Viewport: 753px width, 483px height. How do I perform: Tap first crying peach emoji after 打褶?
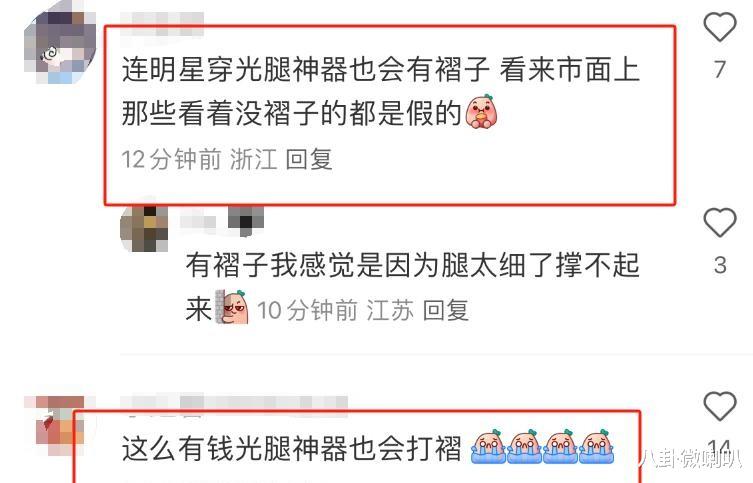click(488, 447)
